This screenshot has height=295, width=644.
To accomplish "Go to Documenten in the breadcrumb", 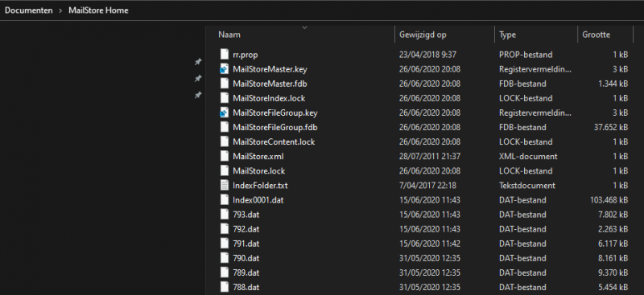I will (x=29, y=10).
